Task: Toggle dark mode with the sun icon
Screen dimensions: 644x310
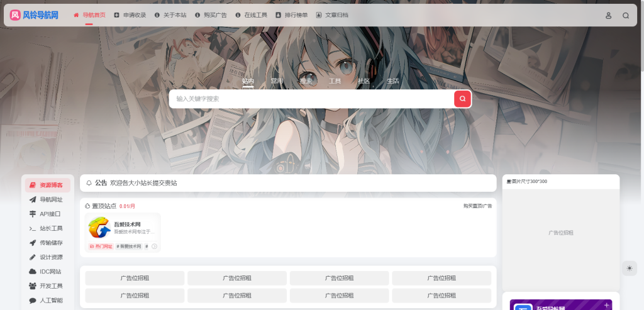Action: pyautogui.click(x=629, y=268)
